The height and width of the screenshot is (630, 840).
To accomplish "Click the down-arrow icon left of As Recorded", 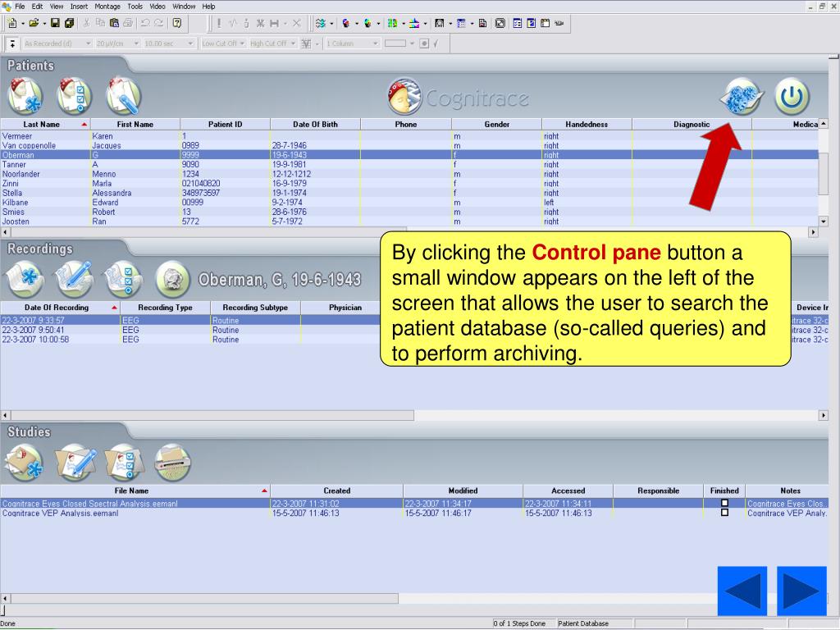I will coord(12,43).
